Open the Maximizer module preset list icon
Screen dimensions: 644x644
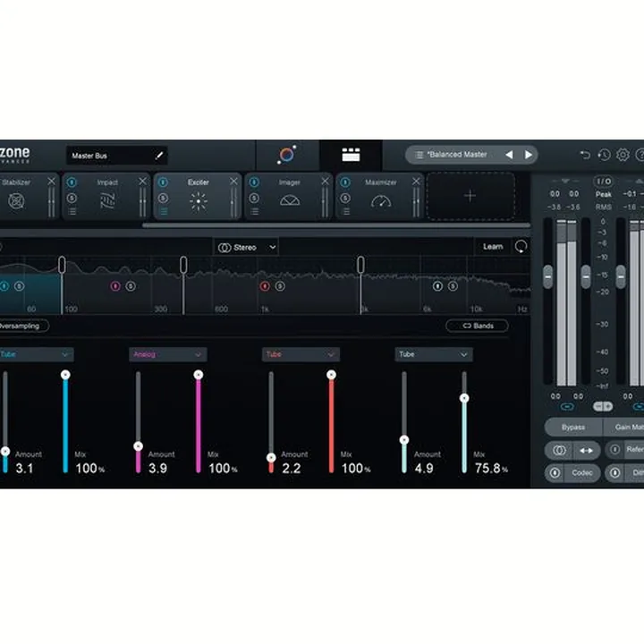pyautogui.click(x=346, y=211)
